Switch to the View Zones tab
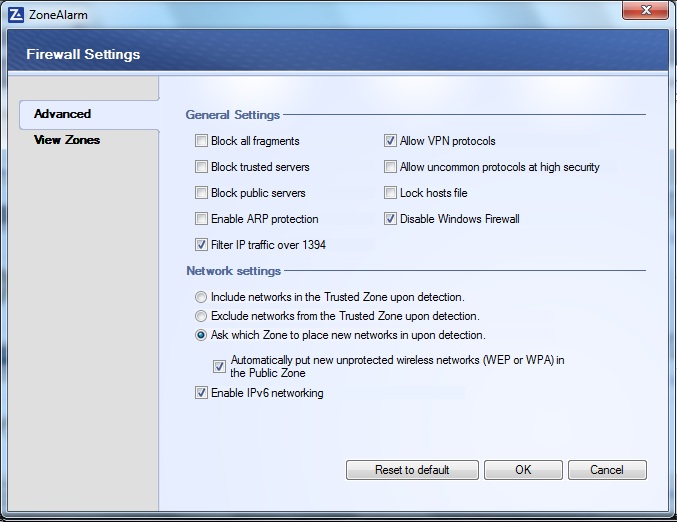677x522 pixels. [67, 140]
